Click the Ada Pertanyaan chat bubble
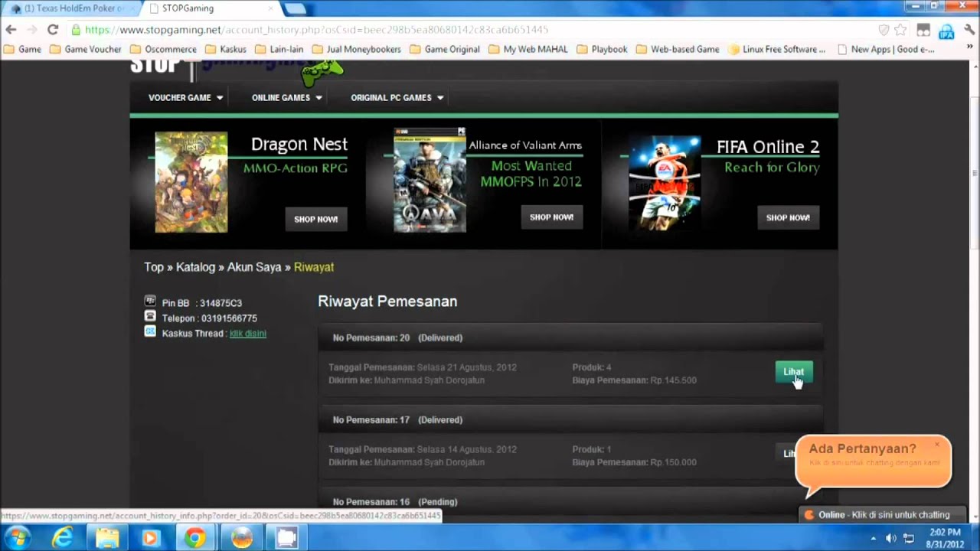The height and width of the screenshot is (551, 980). (x=873, y=461)
